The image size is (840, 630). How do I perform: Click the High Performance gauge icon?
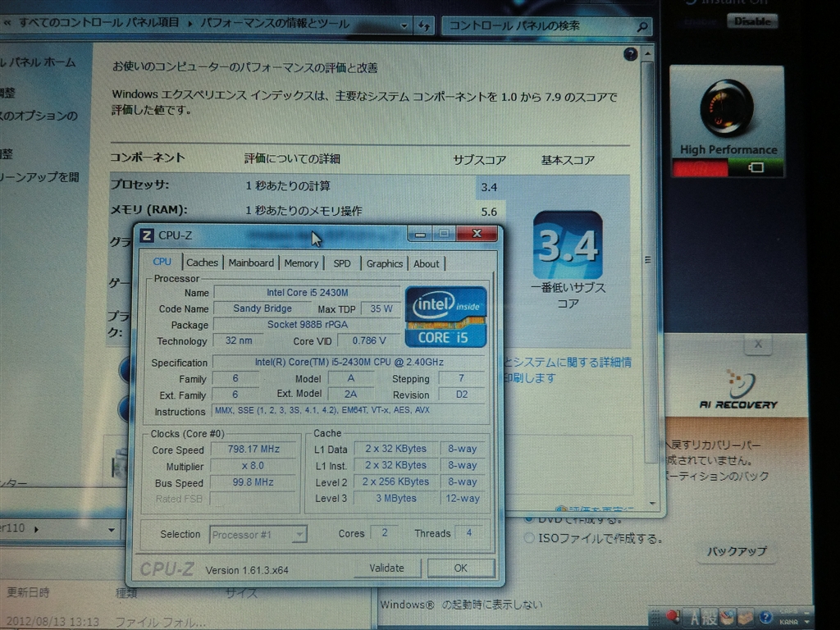pos(726,107)
